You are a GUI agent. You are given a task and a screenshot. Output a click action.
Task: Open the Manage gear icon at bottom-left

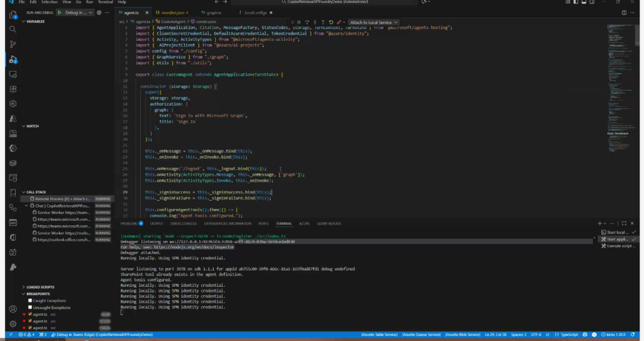click(x=13, y=325)
